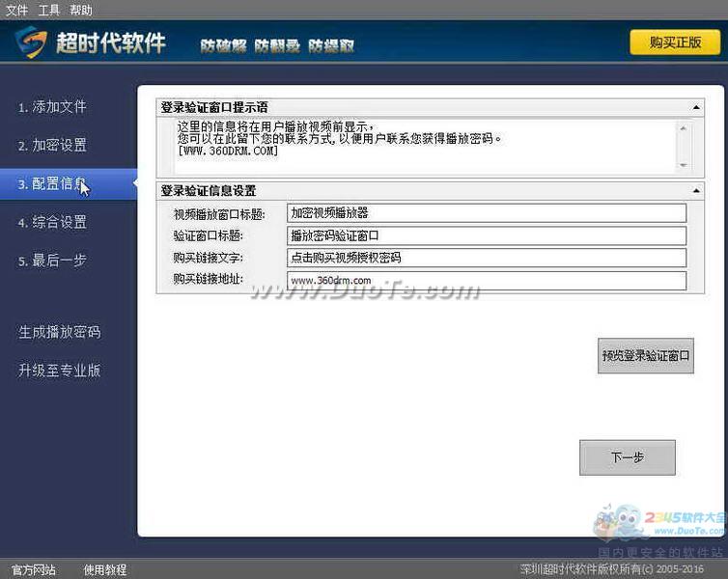
Task: Open the 官方网站 link in status bar
Action: (x=34, y=570)
